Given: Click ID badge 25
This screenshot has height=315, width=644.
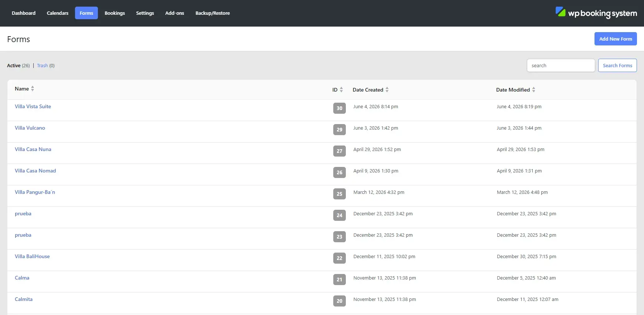Looking at the screenshot, I should pos(340,194).
